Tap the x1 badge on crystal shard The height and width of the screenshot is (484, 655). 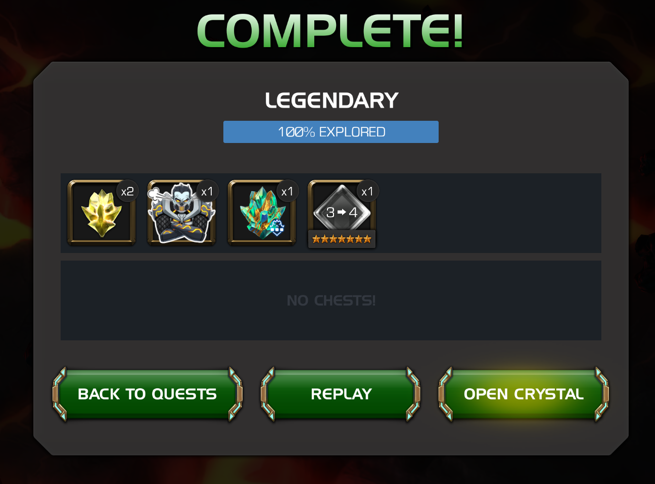[x=287, y=192]
